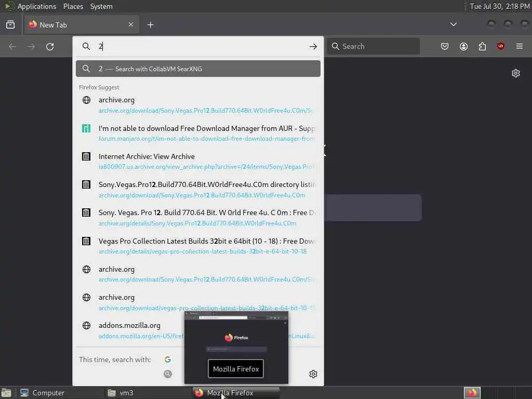Switch to vm3 taskbar window
532x399 pixels.
pyautogui.click(x=148, y=393)
